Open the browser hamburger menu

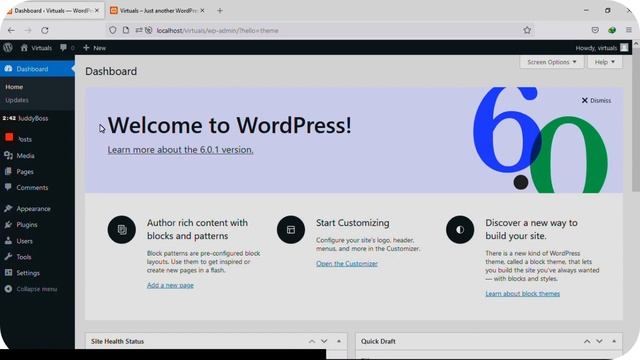point(629,30)
